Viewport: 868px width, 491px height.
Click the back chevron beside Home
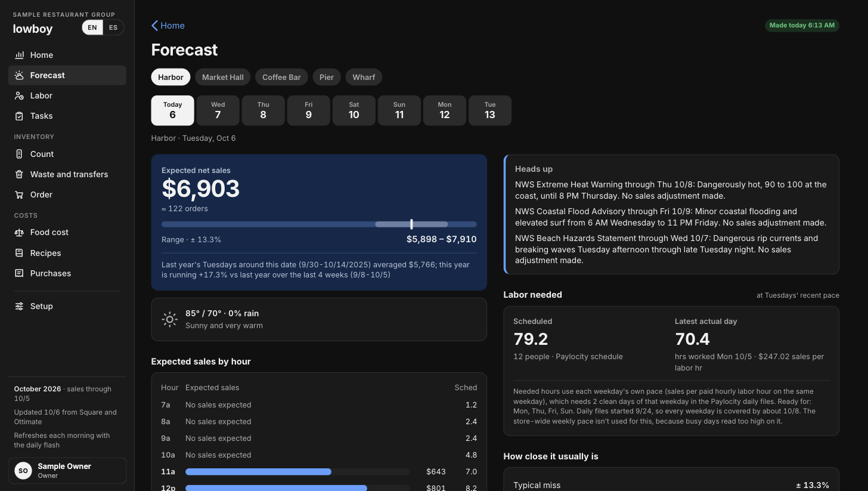coord(154,26)
